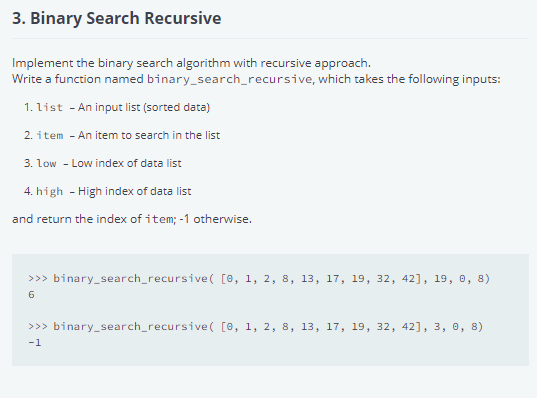Click the text 'An item to search in the list'

[149, 135]
